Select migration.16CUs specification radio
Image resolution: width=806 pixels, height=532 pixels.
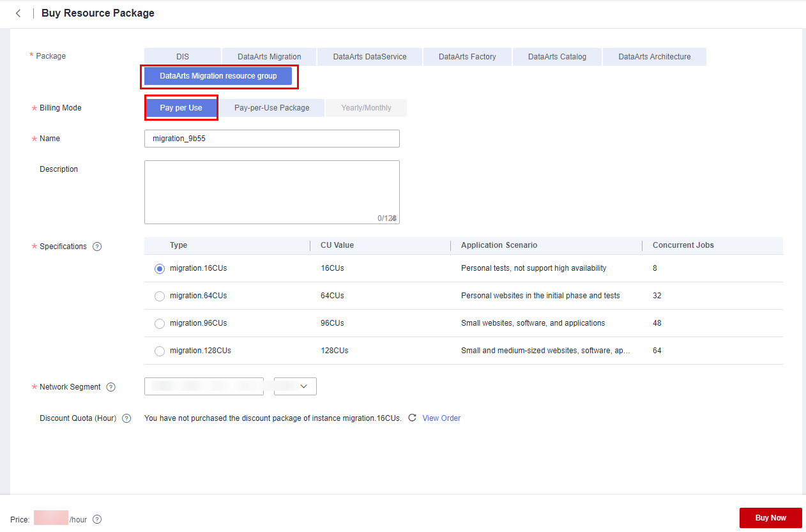[160, 269]
